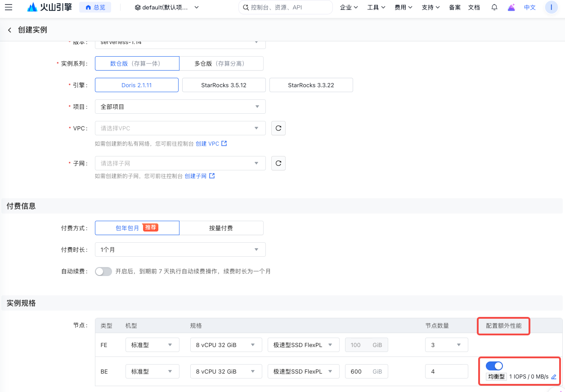565x392 pixels.
Task: Disable the BE extra performance switch
Action: (x=494, y=366)
